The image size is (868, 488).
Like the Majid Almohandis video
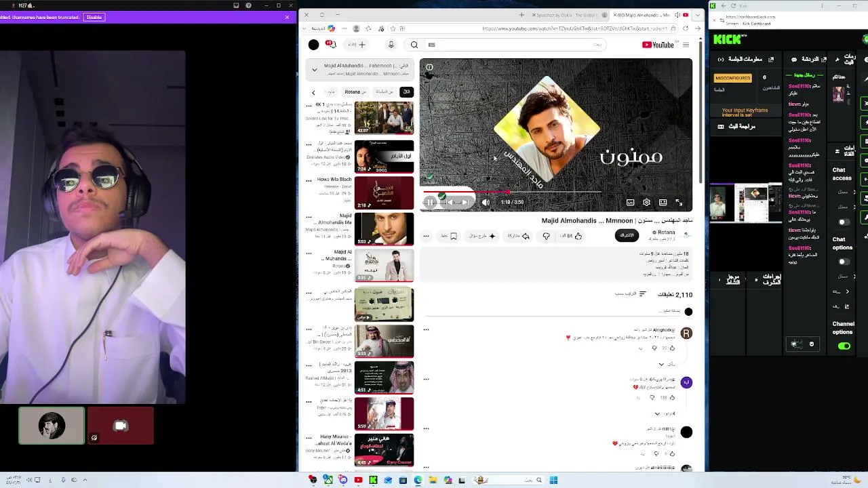tap(571, 236)
